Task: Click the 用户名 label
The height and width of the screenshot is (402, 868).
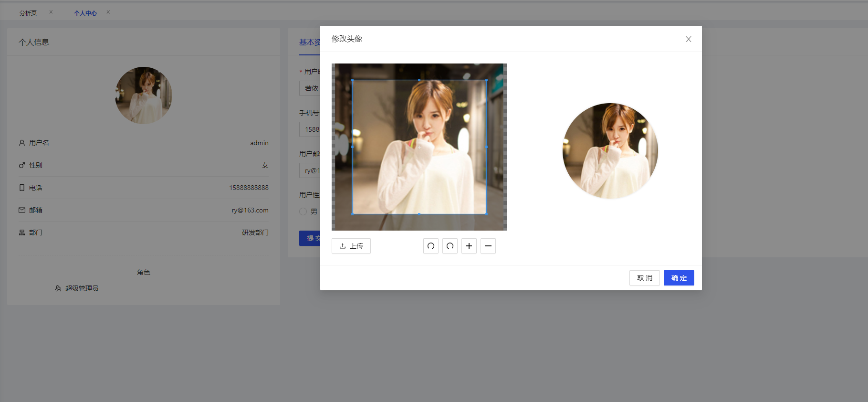Action: [x=39, y=143]
